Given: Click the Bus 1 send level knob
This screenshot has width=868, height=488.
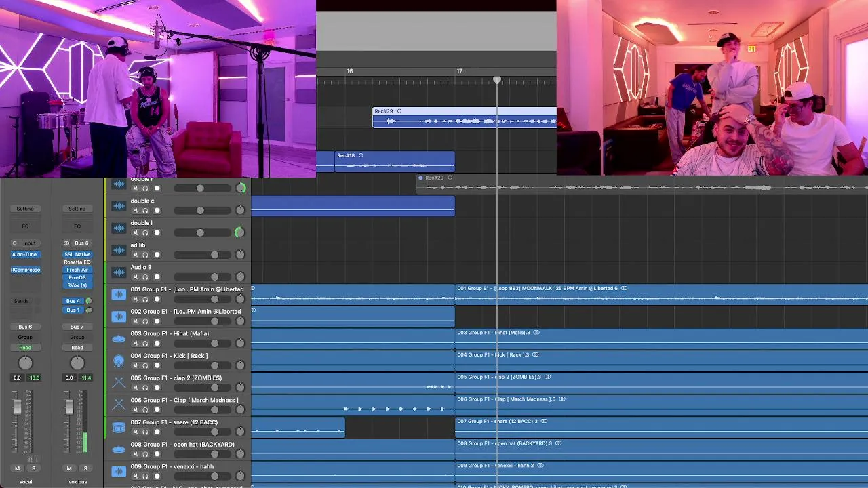Looking at the screenshot, I should point(88,310).
